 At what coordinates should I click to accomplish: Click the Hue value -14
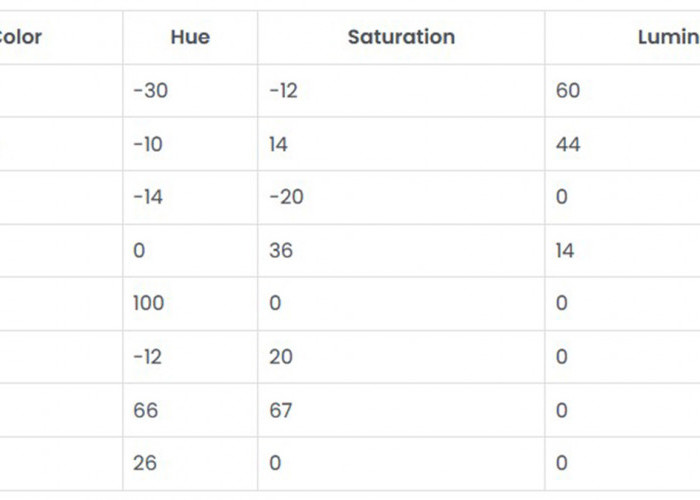(146, 198)
